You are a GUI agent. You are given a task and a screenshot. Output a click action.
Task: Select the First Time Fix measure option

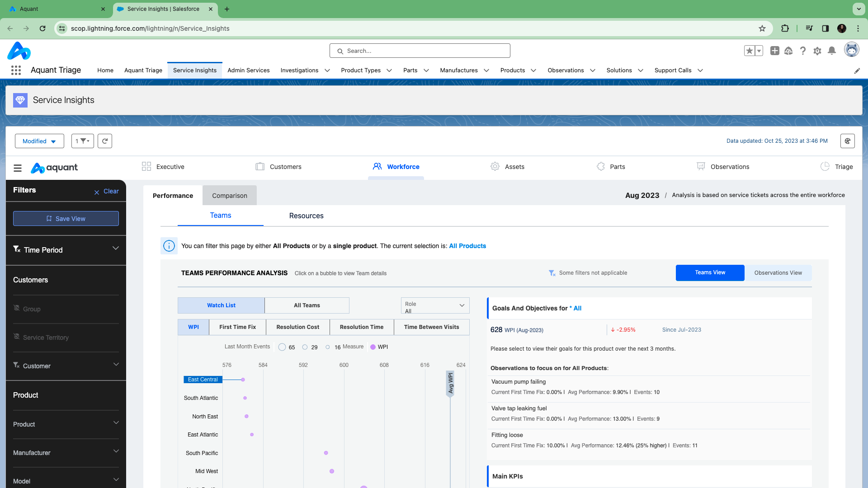(x=237, y=327)
